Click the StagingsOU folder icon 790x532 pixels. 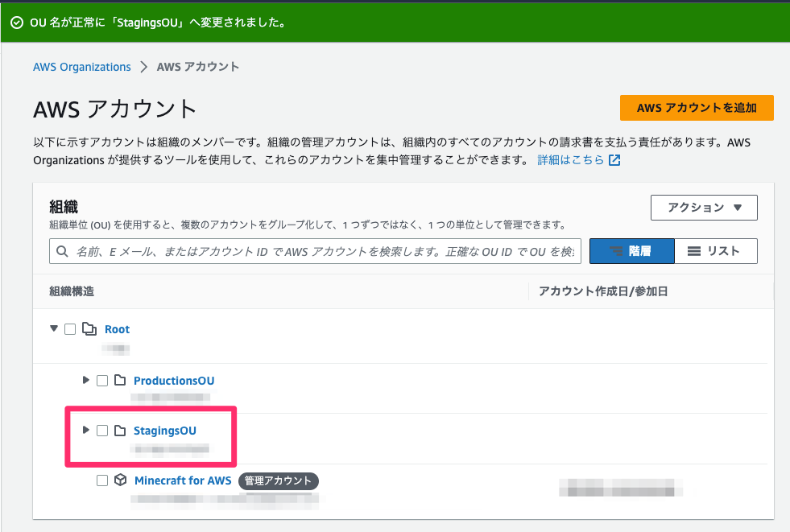click(120, 431)
